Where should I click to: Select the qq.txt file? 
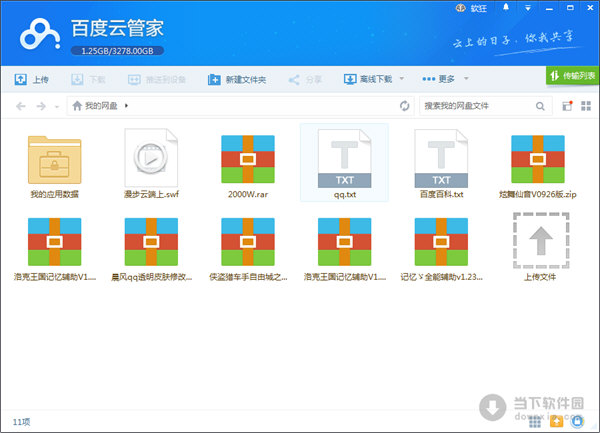[344, 163]
